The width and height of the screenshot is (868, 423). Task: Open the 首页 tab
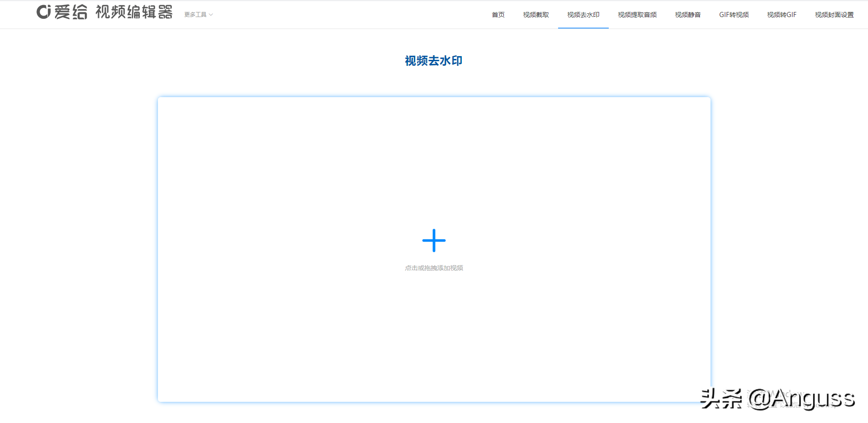pyautogui.click(x=498, y=15)
